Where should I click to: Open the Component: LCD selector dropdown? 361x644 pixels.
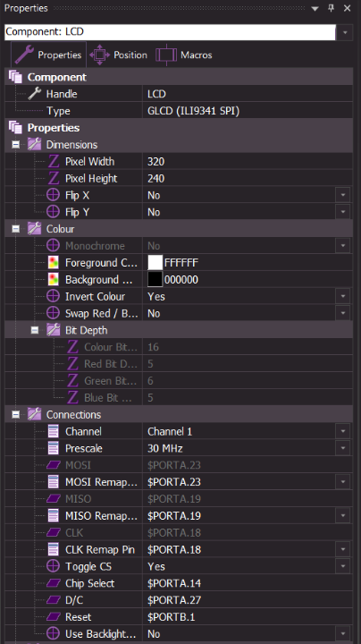(345, 32)
